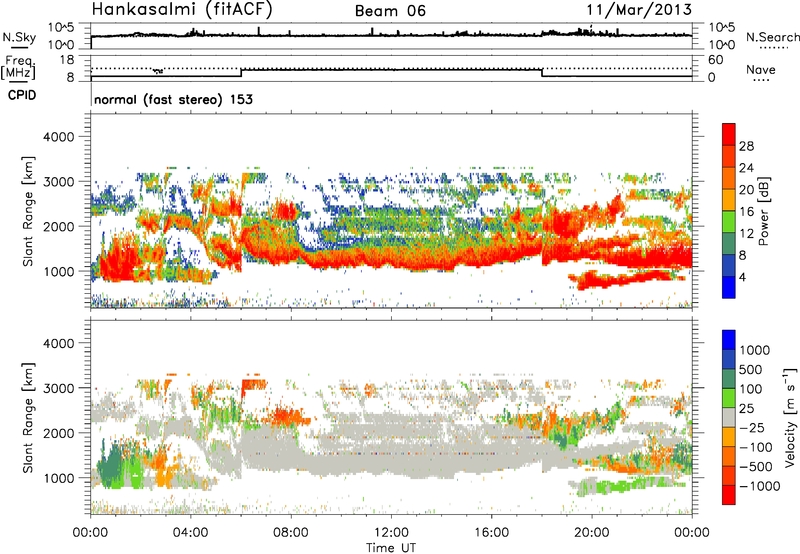Click the 16 tick on power colorbar
The image size is (800, 554).
746,212
